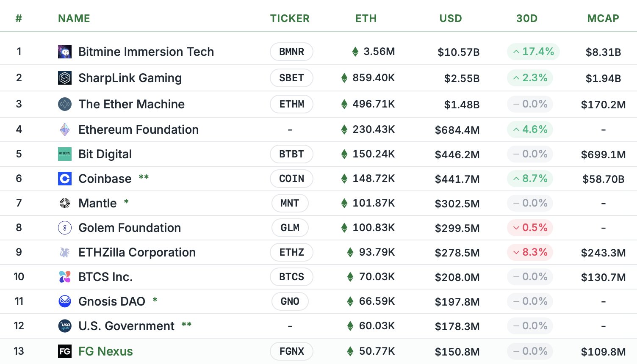This screenshot has height=364, width=637.
Task: Click The Ether Machine logo icon
Action: (65, 104)
